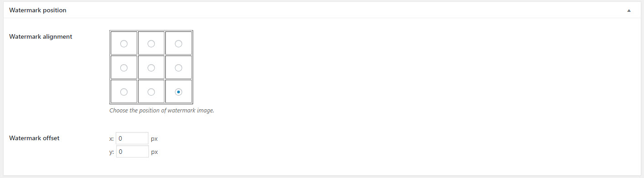Click the Watermark offset label

[x=34, y=138]
